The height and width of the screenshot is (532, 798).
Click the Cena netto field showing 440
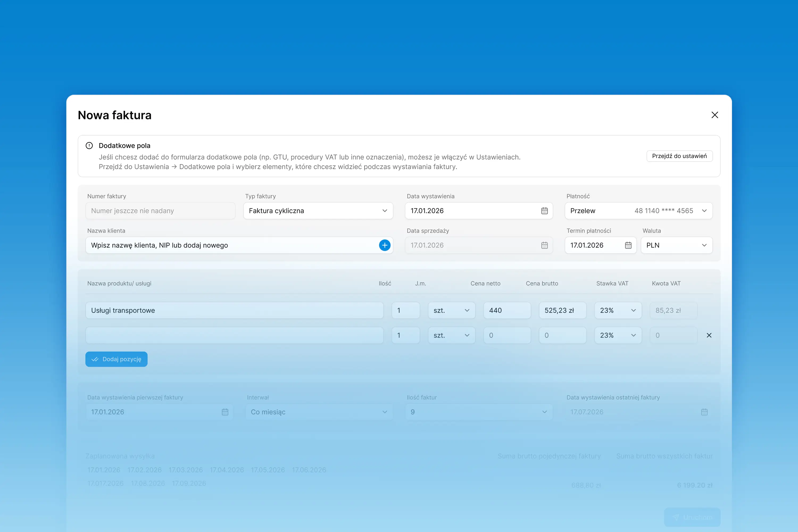pos(506,310)
